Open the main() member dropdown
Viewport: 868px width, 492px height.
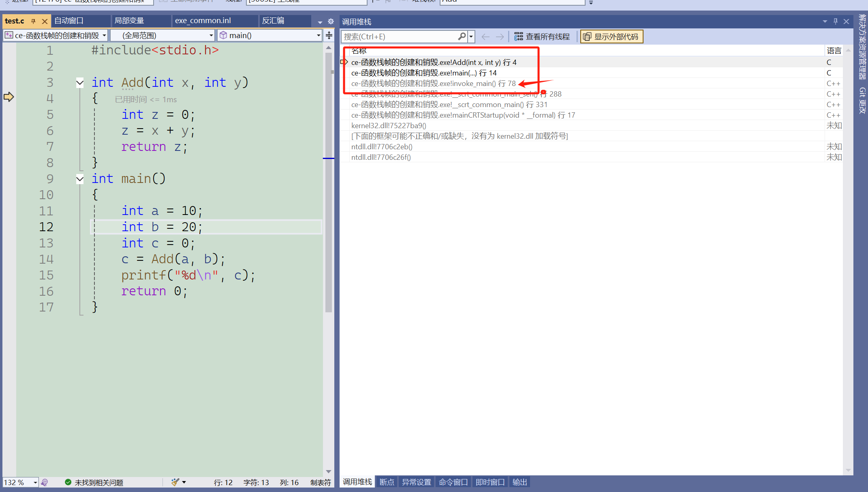pyautogui.click(x=318, y=35)
